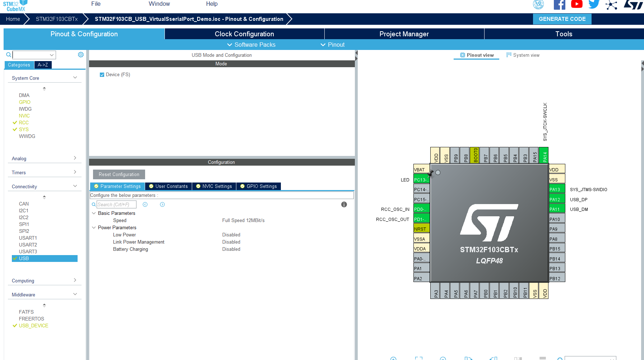Select I2C1 in Connectivity list

(24, 211)
